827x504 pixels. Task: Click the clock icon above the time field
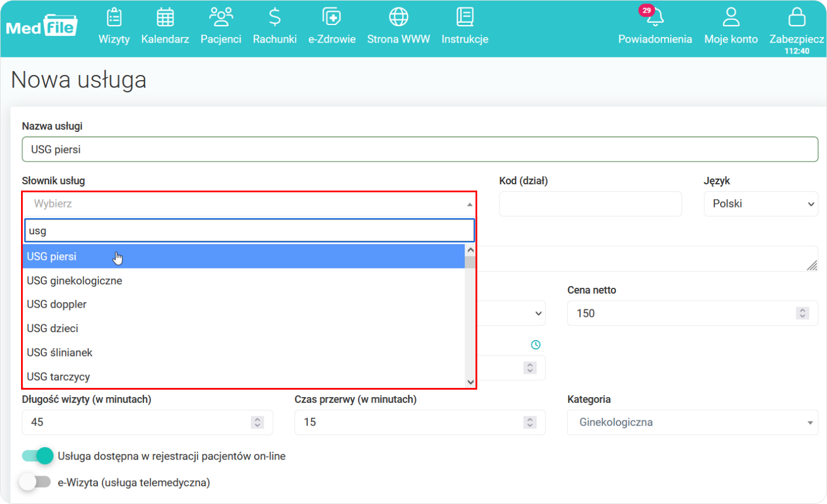click(536, 345)
